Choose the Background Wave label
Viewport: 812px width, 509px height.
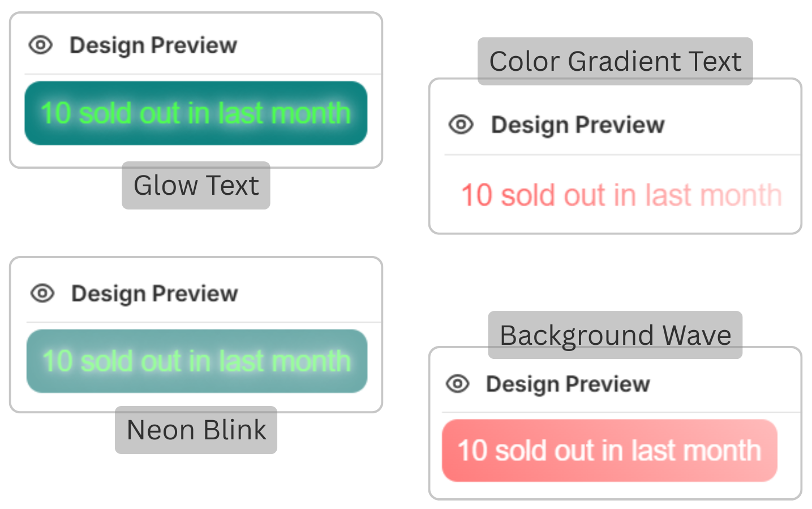615,335
